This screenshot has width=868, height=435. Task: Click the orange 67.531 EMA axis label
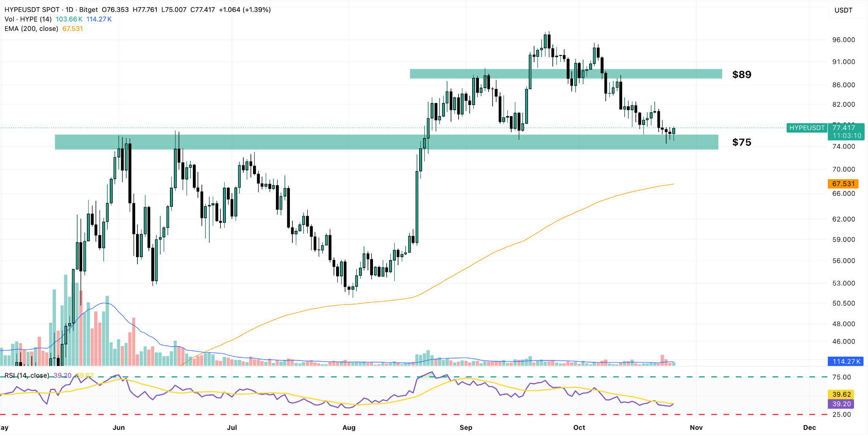pos(843,184)
